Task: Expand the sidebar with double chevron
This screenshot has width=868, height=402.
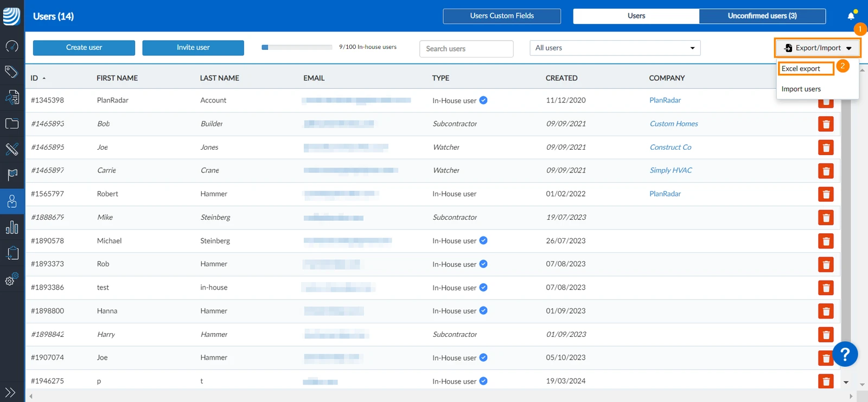Action: (10, 392)
